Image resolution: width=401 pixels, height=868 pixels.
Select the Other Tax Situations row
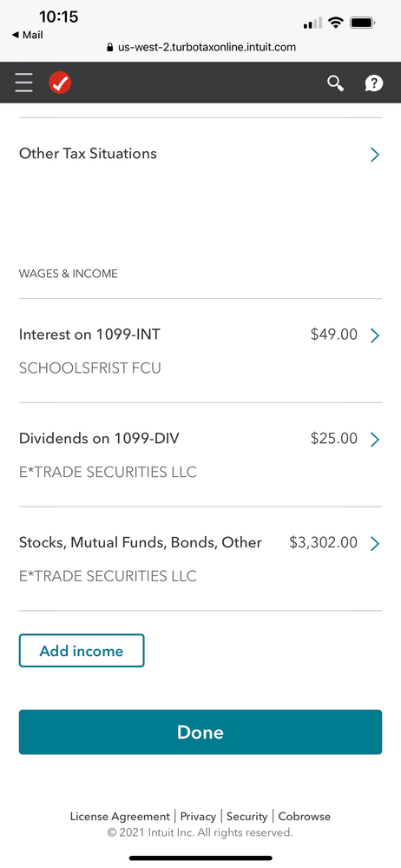coord(200,154)
